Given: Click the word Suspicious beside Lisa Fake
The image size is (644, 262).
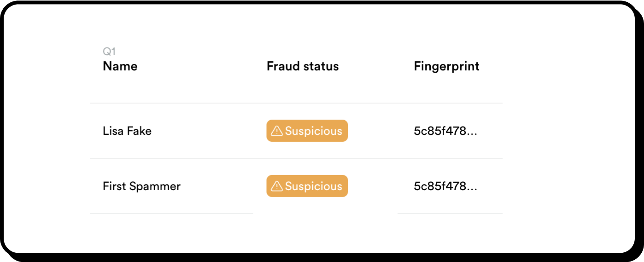Looking at the screenshot, I should click(314, 131).
